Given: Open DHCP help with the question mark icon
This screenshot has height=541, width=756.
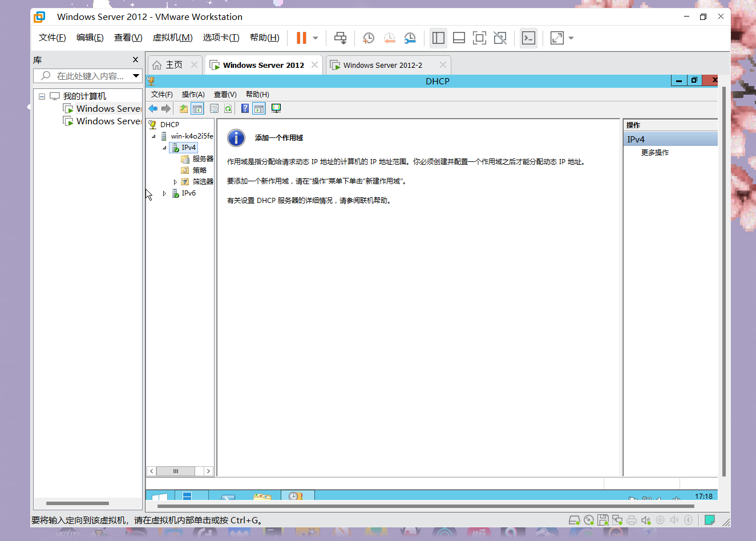Looking at the screenshot, I should (245, 109).
